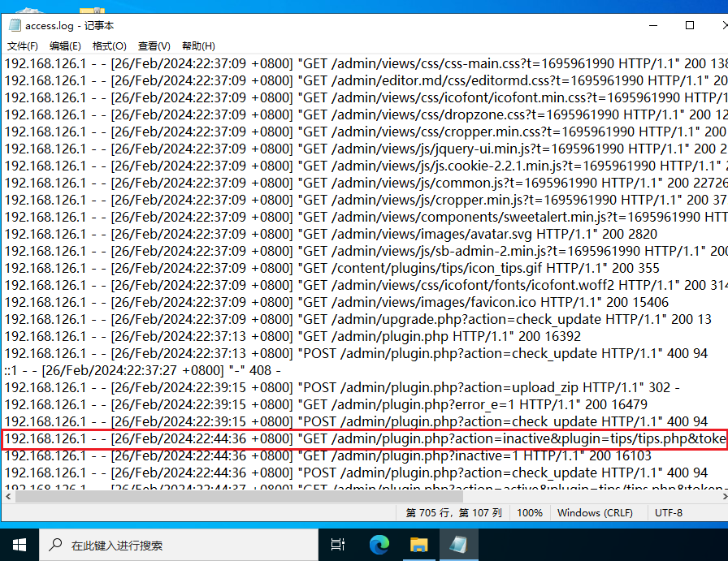Click the icofont.min.css log line
This screenshot has height=561, width=728.
[366, 98]
